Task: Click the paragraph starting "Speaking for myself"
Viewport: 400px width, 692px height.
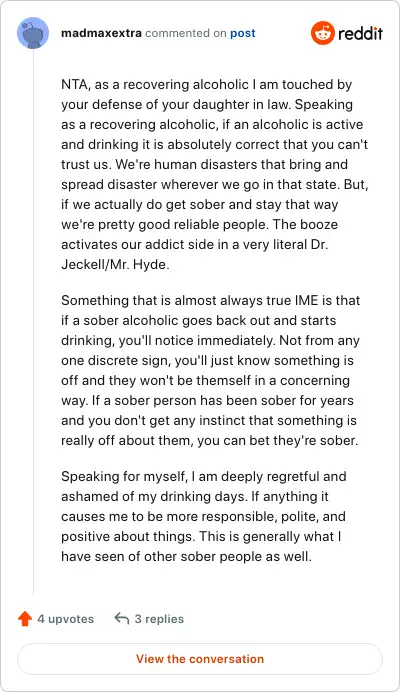Action: [204, 516]
